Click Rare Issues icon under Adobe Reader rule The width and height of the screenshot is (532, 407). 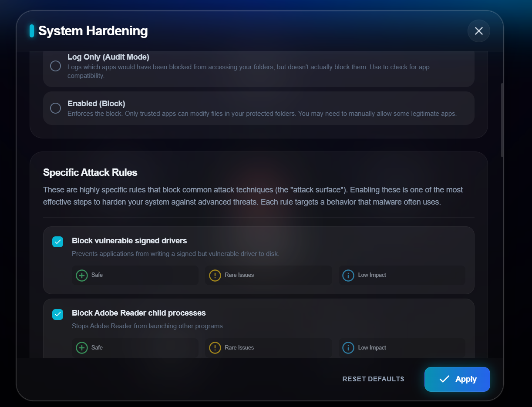click(x=215, y=348)
